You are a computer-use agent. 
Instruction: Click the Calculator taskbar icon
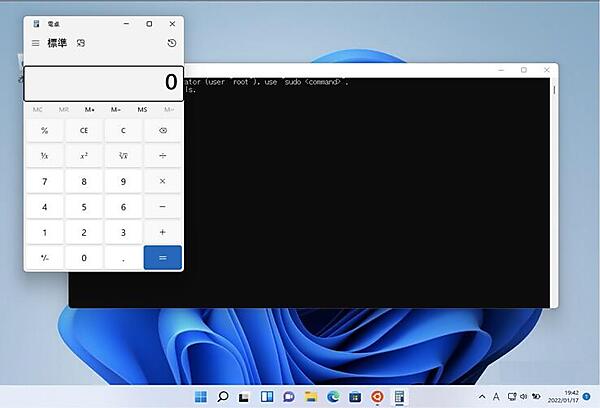pyautogui.click(x=399, y=397)
